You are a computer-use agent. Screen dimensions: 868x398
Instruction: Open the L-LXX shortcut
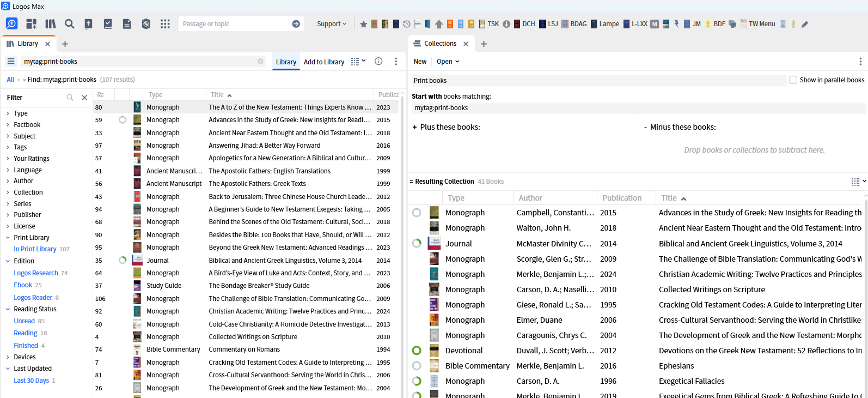635,24
